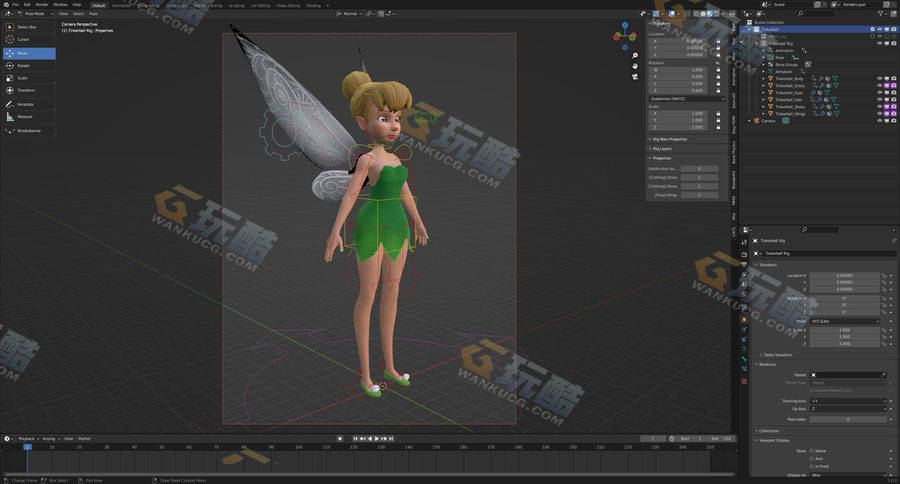900x484 pixels.
Task: Expand the Delta Transform section
Action: [777, 355]
